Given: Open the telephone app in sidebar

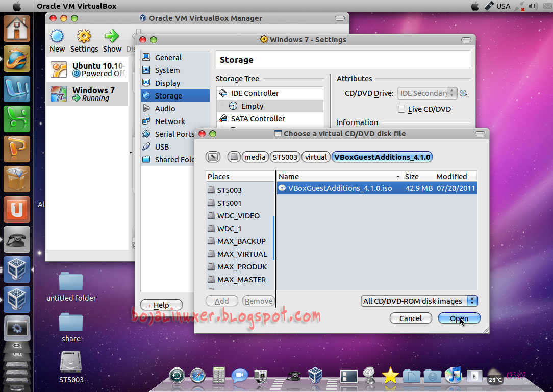Looking at the screenshot, I should point(16,239).
